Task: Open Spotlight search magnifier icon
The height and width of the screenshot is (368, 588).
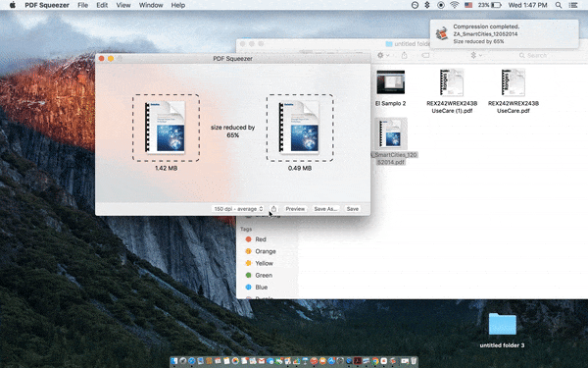Action: click(x=559, y=5)
